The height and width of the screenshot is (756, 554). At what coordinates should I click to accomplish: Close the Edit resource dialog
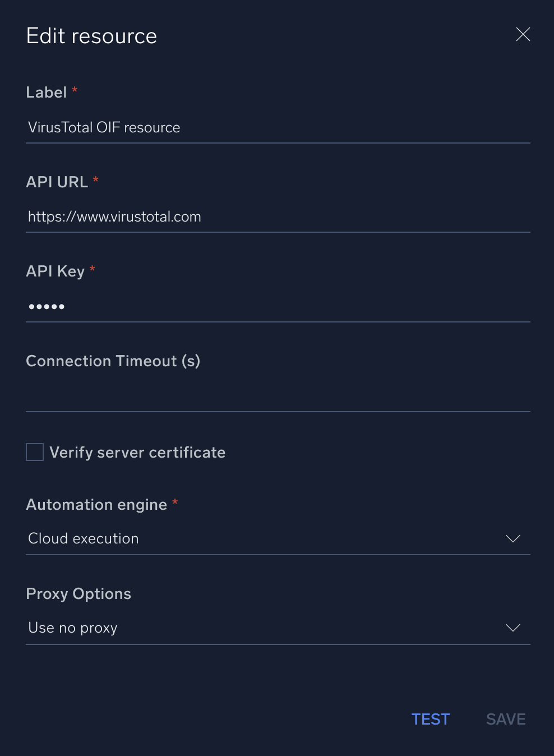[x=523, y=35]
